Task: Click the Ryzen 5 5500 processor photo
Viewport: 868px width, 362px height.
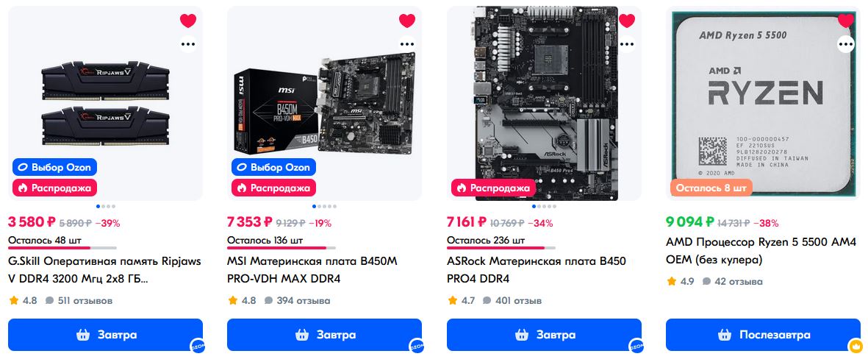Action: point(764,104)
